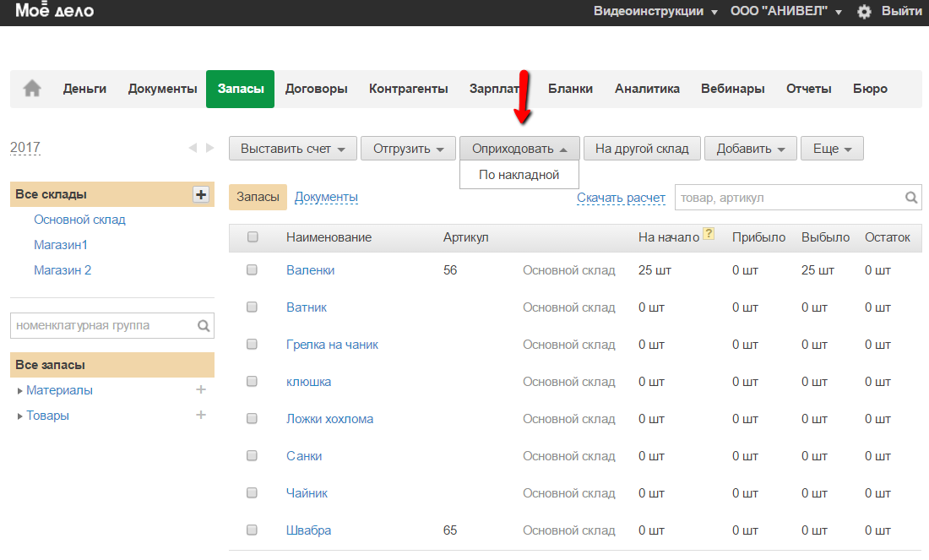Click magnifier in nomenclature group search

point(204,325)
